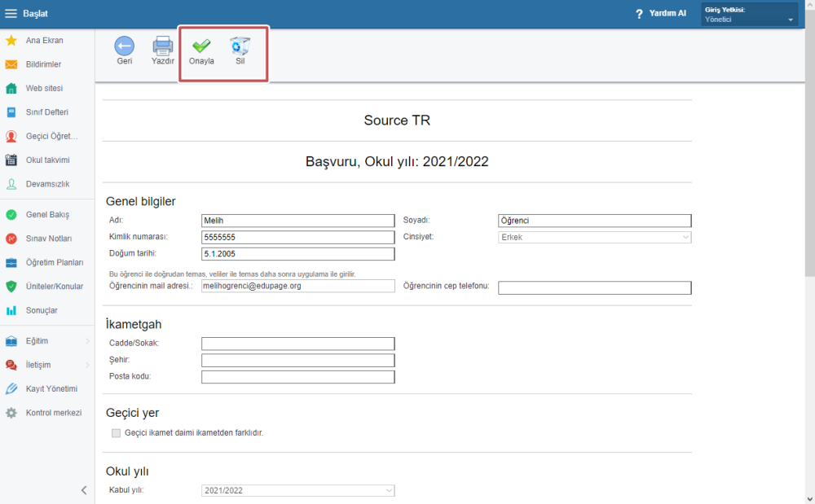Viewport: 815px width, 504px height.
Task: Click scrollbar down arrow at bottom right
Action: (810, 499)
